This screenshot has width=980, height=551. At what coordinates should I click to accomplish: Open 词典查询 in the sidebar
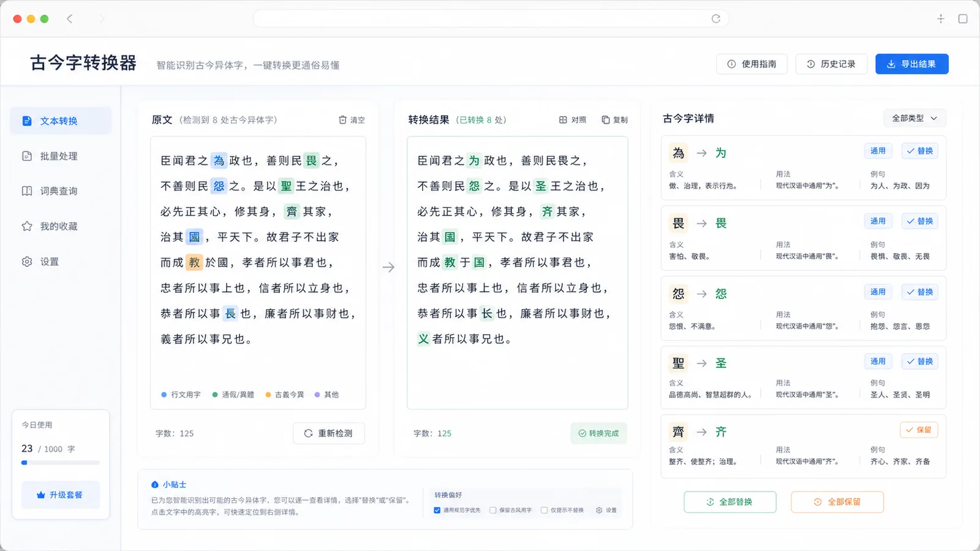61,191
